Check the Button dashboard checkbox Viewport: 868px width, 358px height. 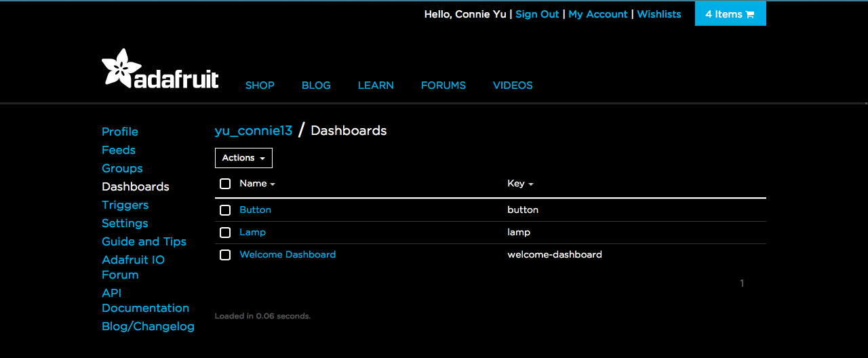[225, 210]
